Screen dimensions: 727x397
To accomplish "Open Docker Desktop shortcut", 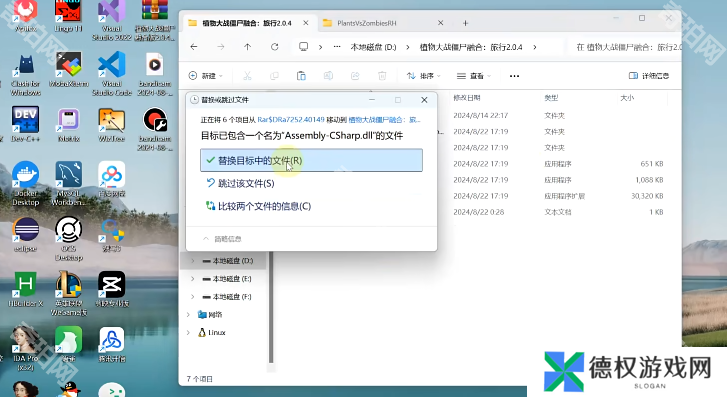I will coord(26,183).
